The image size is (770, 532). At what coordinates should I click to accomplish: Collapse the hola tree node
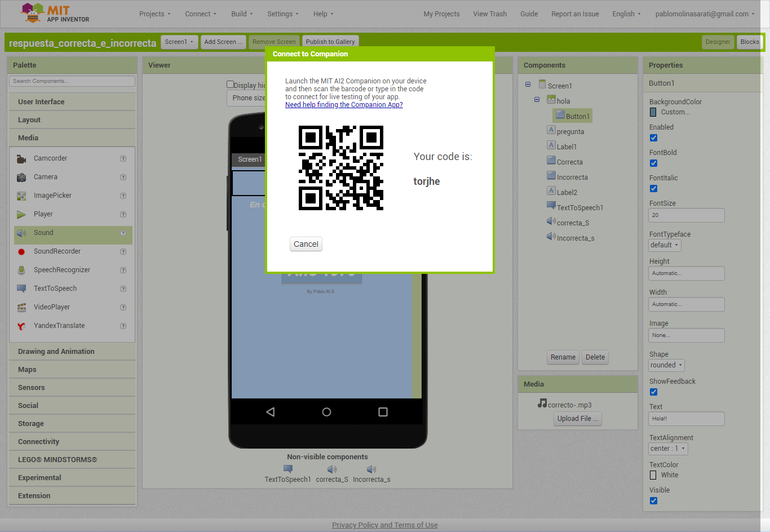tap(537, 100)
